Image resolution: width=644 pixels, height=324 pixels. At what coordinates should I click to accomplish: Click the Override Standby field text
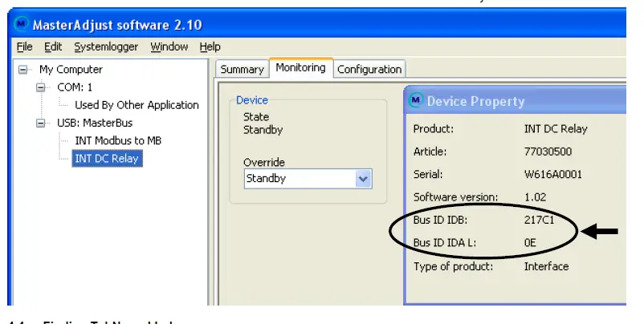point(266,179)
